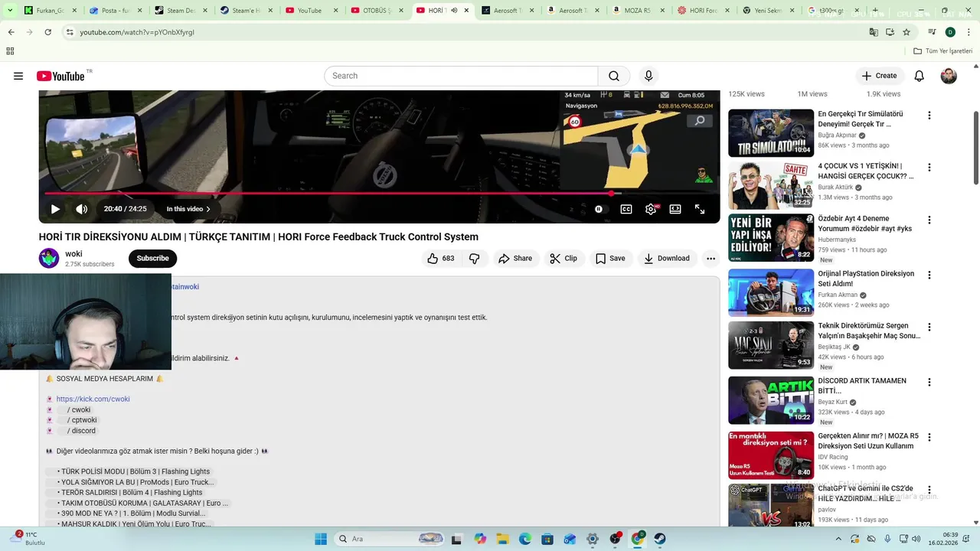Go to YouTube home via logo

tap(61, 76)
